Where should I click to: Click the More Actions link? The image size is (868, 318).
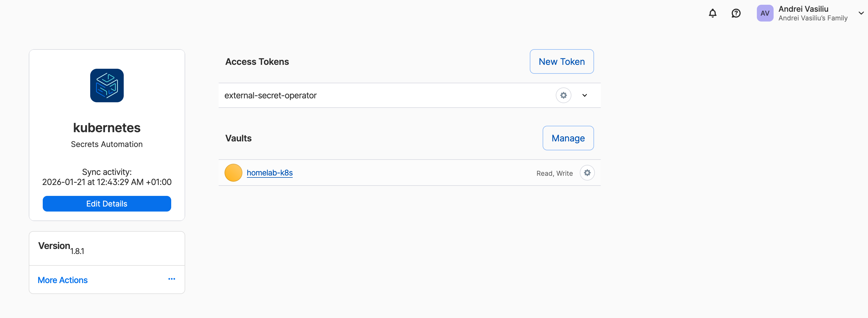(62, 280)
